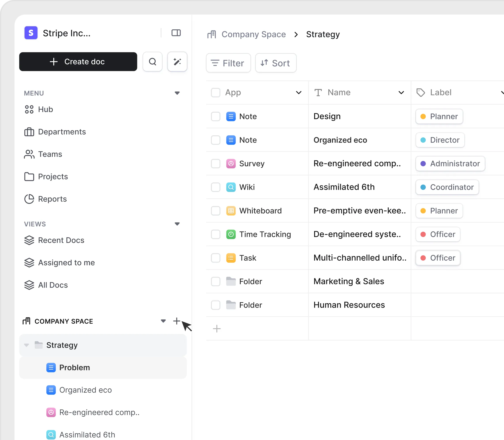Collapse the Strategy folder tree arrow

click(x=27, y=345)
